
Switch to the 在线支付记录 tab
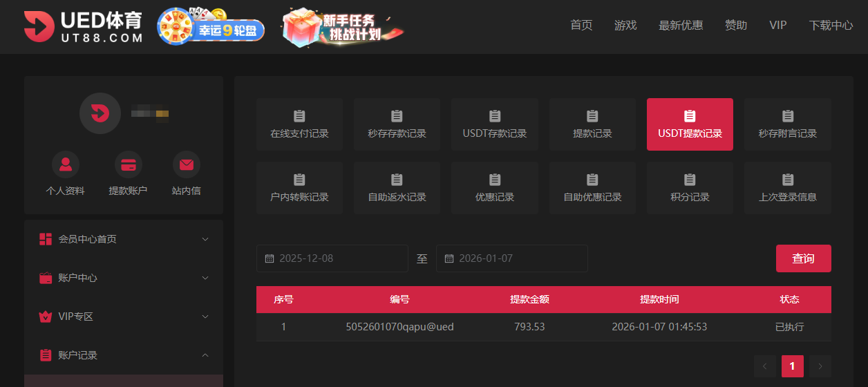pyautogui.click(x=299, y=124)
